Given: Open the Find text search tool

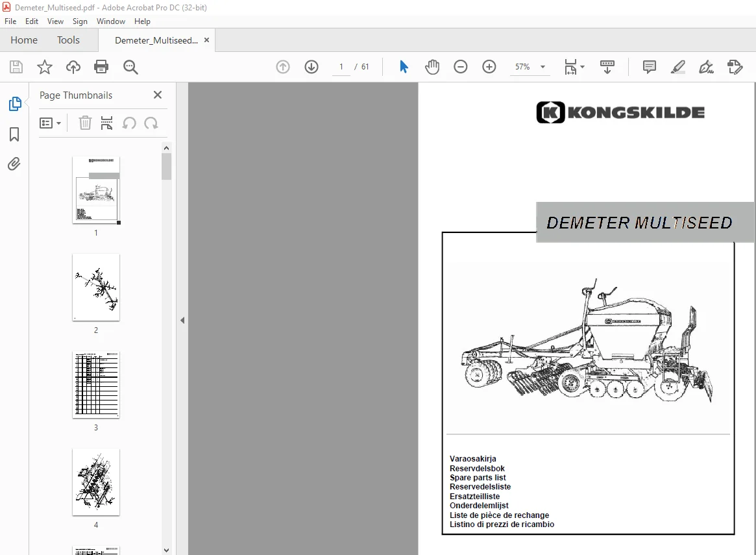Looking at the screenshot, I should pyautogui.click(x=130, y=67).
